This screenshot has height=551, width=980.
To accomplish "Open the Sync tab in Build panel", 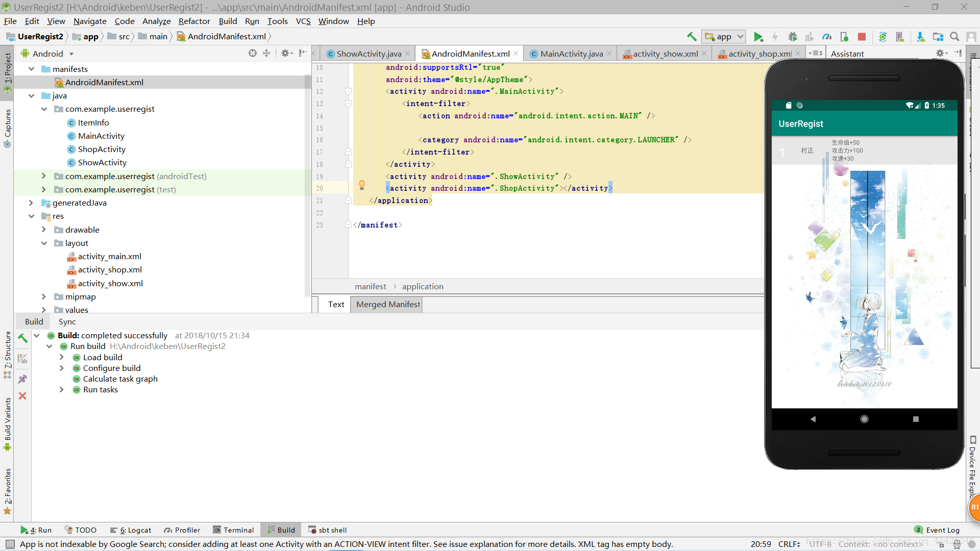I will coord(67,322).
